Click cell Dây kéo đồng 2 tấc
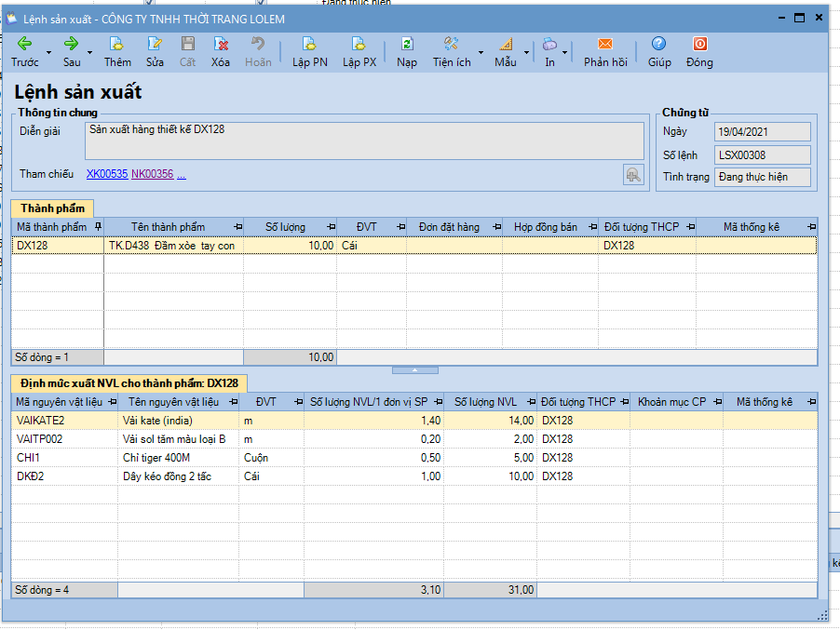 (179, 476)
